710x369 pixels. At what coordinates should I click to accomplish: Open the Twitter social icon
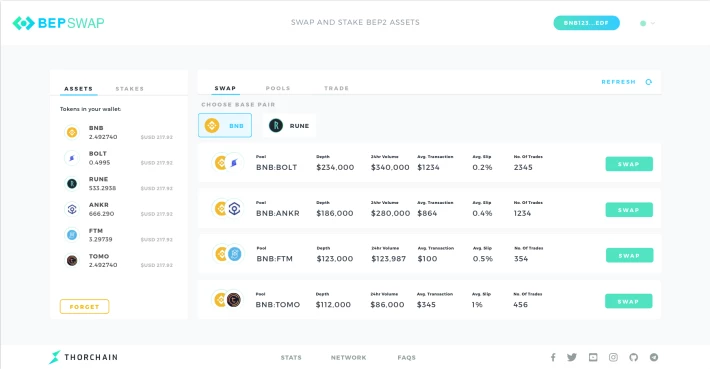click(572, 357)
